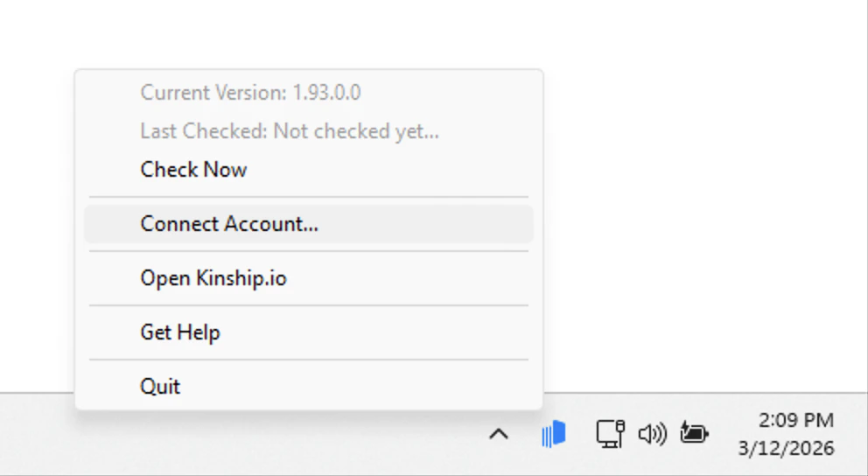Quit the application via the menu
868x476 pixels.
308,386
